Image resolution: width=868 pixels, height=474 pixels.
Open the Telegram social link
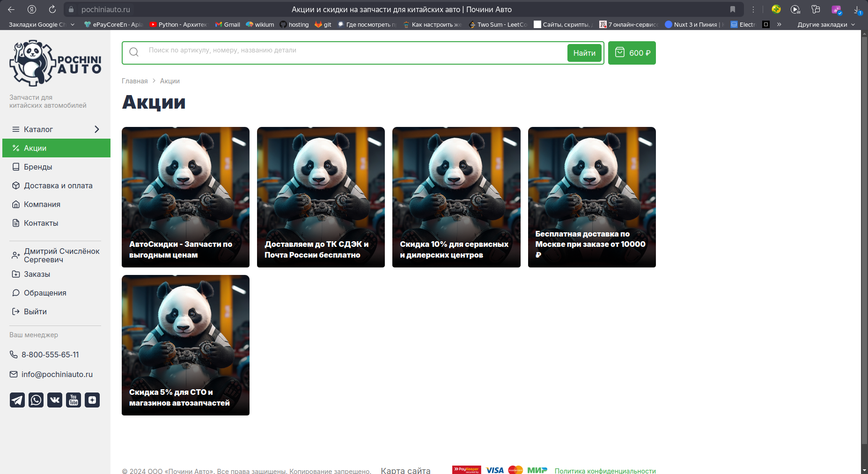17,400
